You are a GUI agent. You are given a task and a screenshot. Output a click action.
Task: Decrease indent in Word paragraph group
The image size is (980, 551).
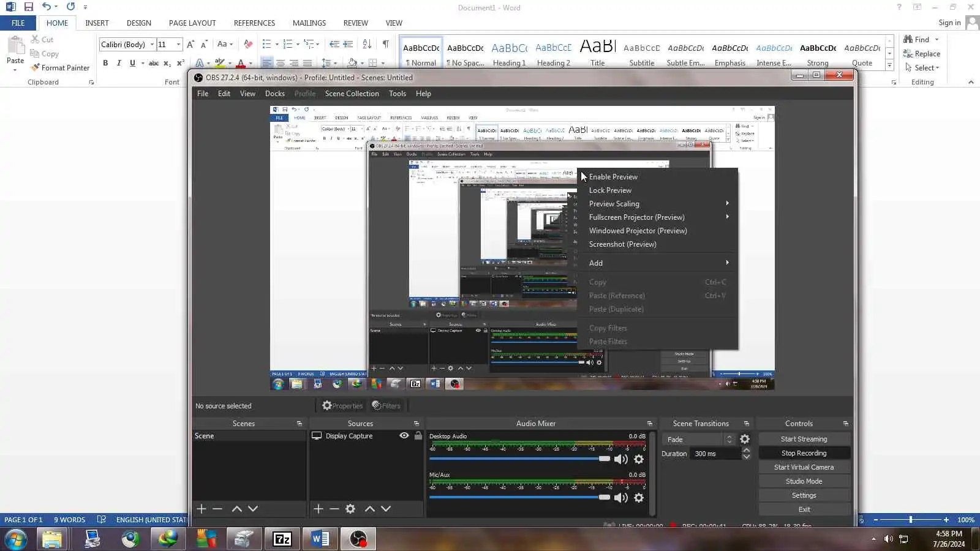click(x=334, y=44)
